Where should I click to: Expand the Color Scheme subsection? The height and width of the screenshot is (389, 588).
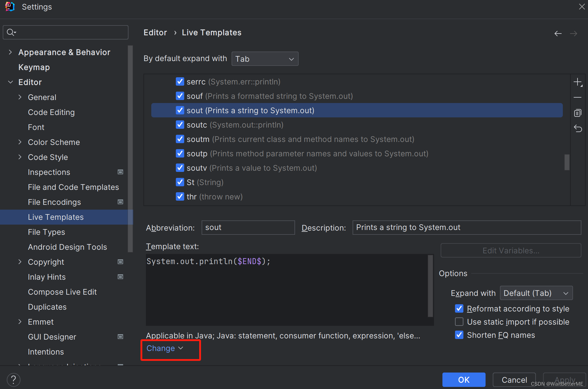(x=20, y=142)
